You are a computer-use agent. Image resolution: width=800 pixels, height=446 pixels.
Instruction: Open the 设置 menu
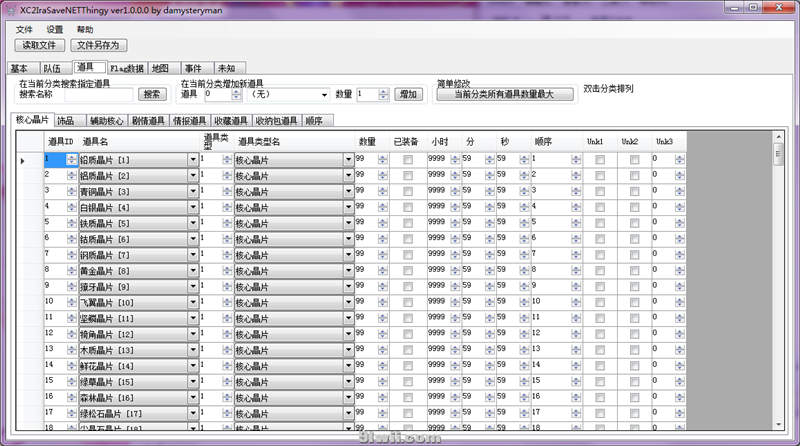pos(55,29)
